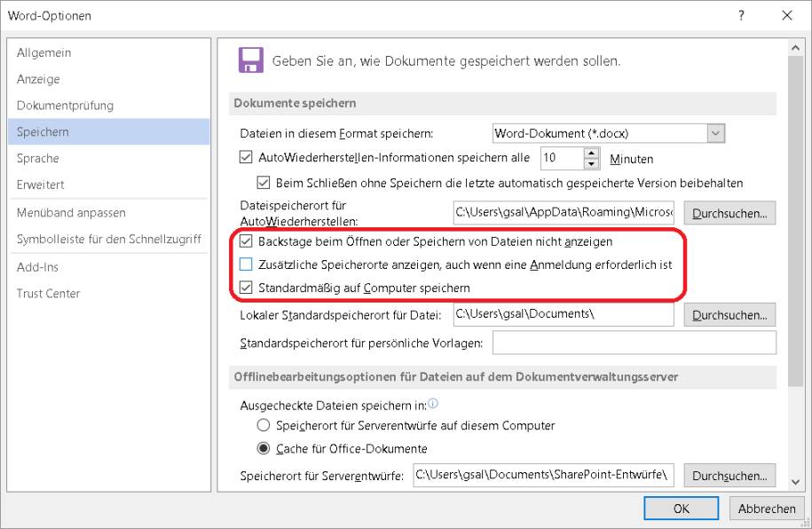Enable Zusätzliche Speicherorte anzeigen checkbox
Viewport: 812px width, 529px height.
pyautogui.click(x=247, y=264)
